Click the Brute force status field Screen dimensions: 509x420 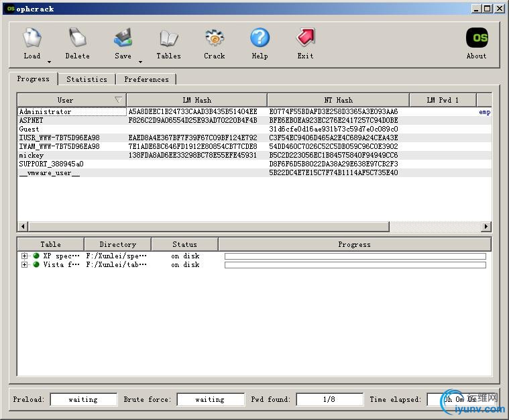211,399
